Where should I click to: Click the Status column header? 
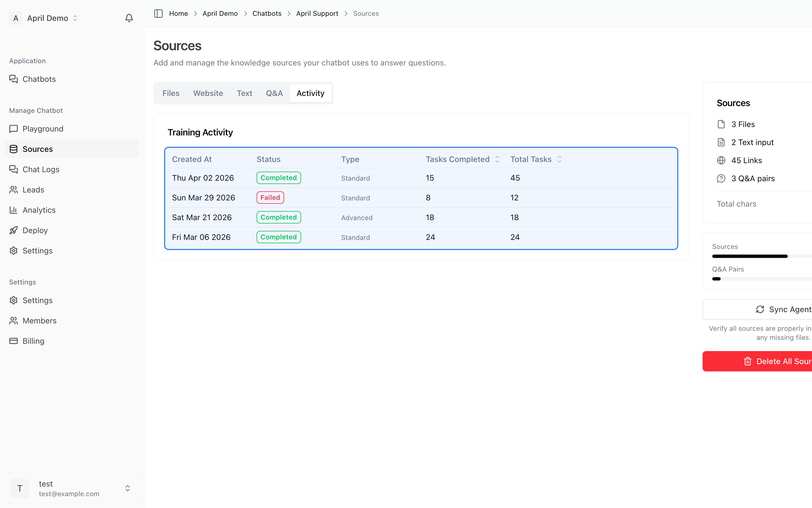268,159
